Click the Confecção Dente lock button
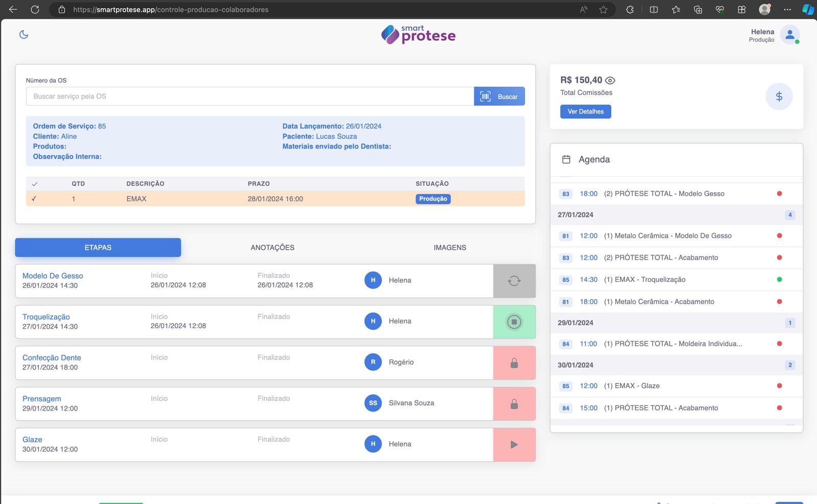 coord(514,363)
